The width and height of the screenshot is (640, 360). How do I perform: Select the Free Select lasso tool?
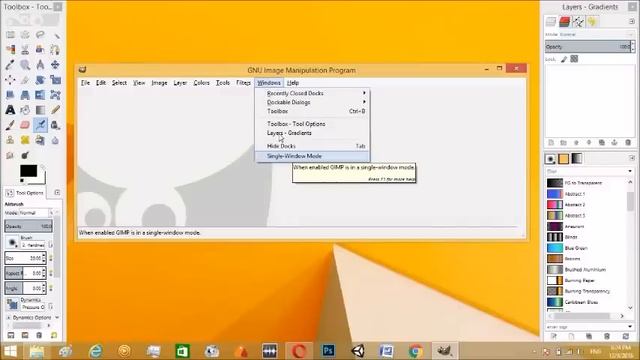(40, 35)
